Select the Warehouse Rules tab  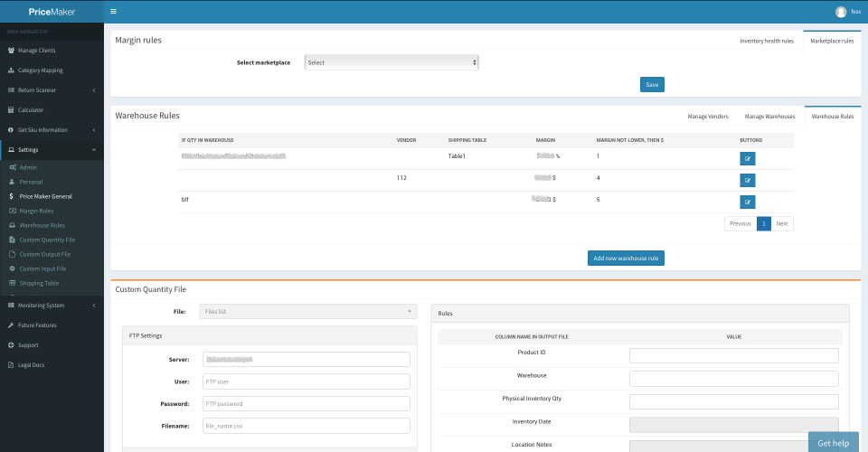coord(833,117)
